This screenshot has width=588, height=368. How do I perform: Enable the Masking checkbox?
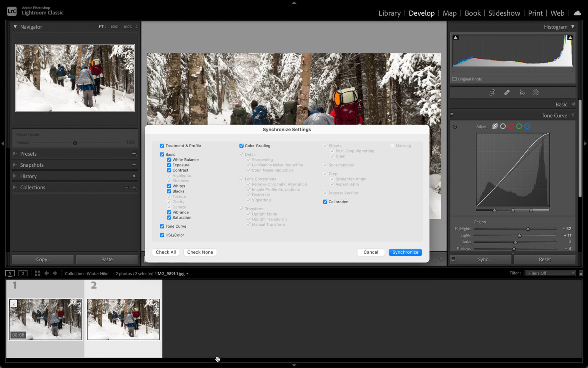(392, 146)
